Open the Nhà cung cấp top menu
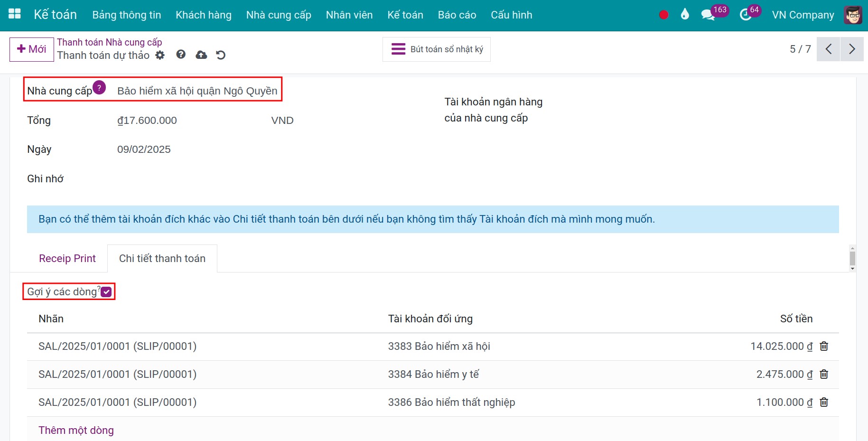 (x=279, y=15)
